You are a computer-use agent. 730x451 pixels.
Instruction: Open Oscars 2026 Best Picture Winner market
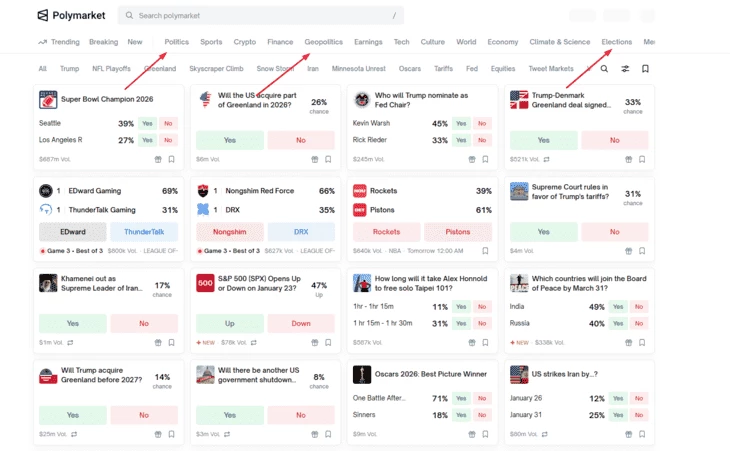click(430, 374)
